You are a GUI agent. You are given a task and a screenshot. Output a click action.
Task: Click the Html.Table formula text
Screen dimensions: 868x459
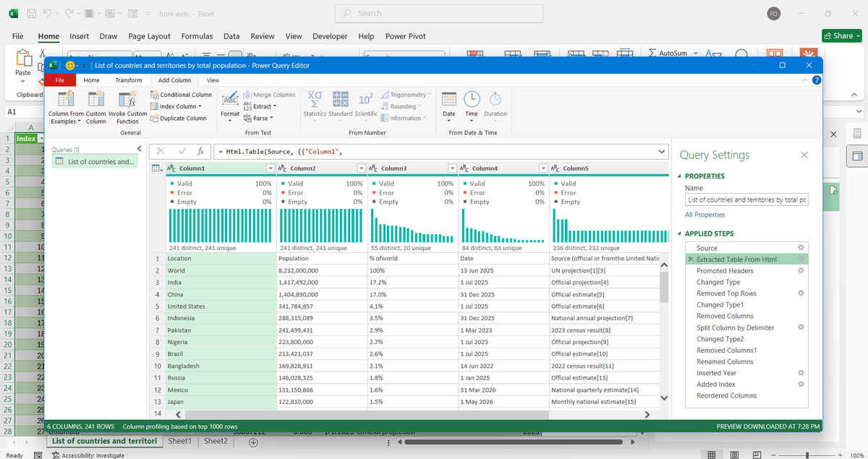pos(279,152)
